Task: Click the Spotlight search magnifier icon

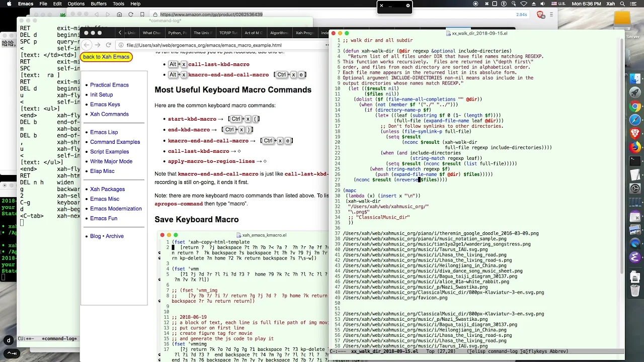Action: point(621,4)
